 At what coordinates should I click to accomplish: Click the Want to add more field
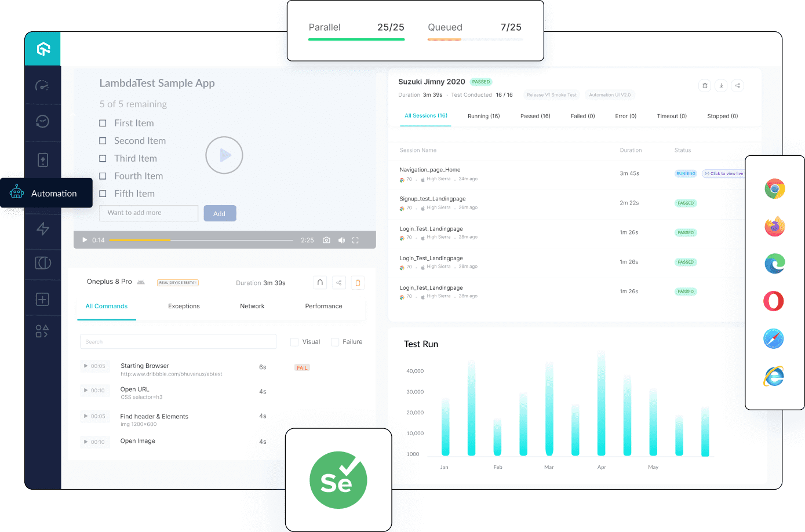(149, 213)
